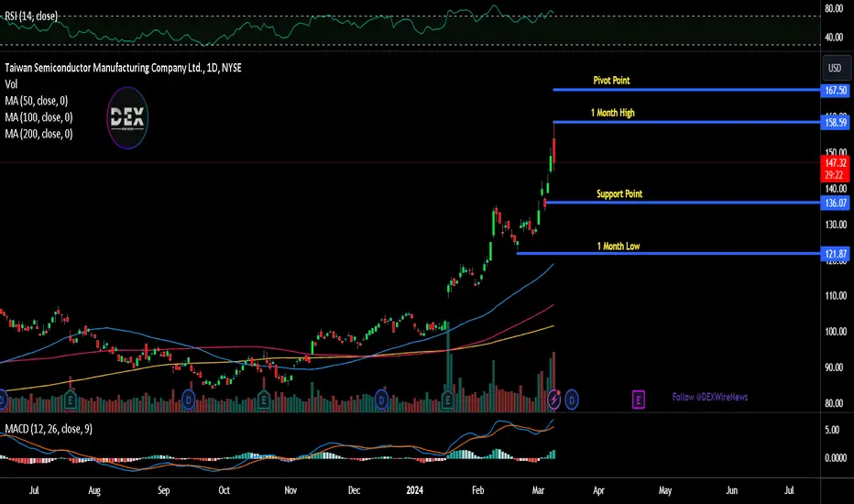Click the 140.00 price axis value

[x=836, y=189]
